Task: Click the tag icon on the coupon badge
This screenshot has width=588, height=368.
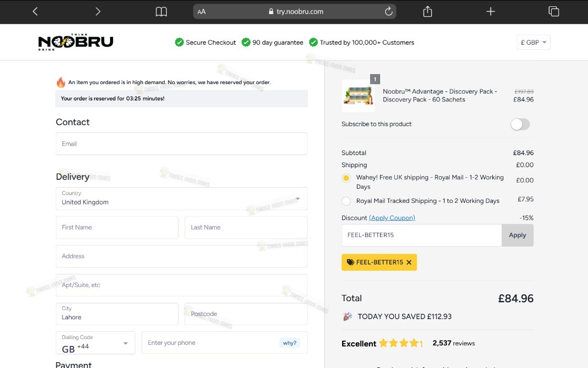Action: [x=350, y=262]
